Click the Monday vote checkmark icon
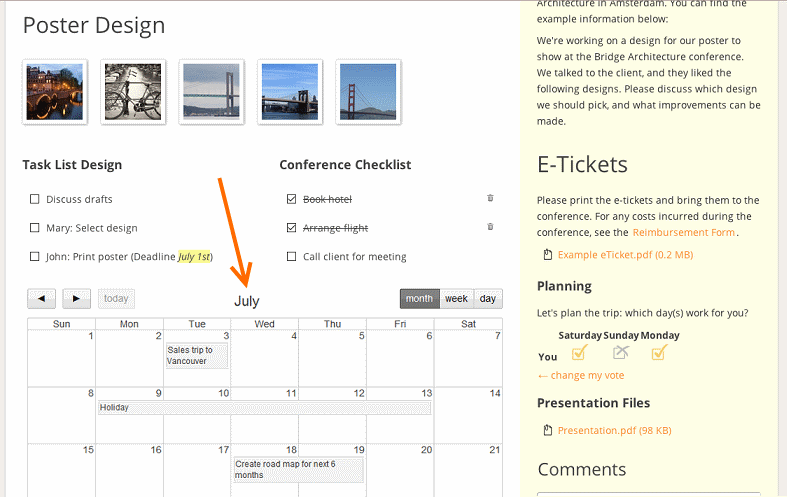Screen dimensions: 787x497 click(659, 352)
